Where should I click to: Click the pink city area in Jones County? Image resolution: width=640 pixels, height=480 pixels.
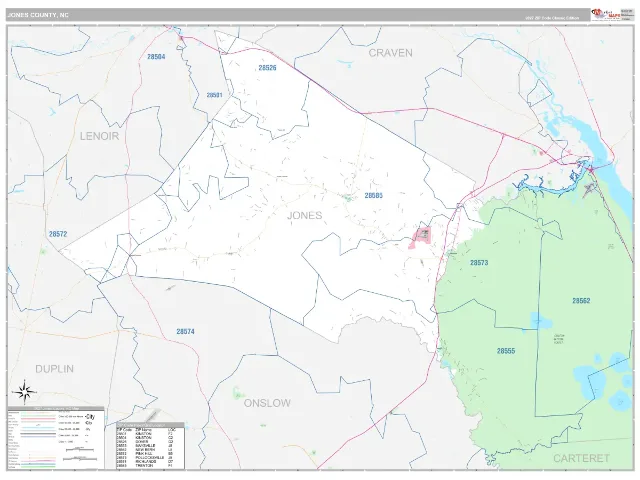420,238
